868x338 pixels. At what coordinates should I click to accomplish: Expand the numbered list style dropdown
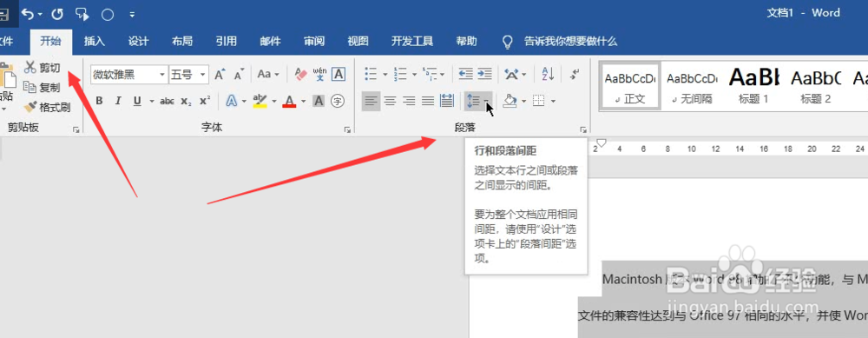point(414,74)
